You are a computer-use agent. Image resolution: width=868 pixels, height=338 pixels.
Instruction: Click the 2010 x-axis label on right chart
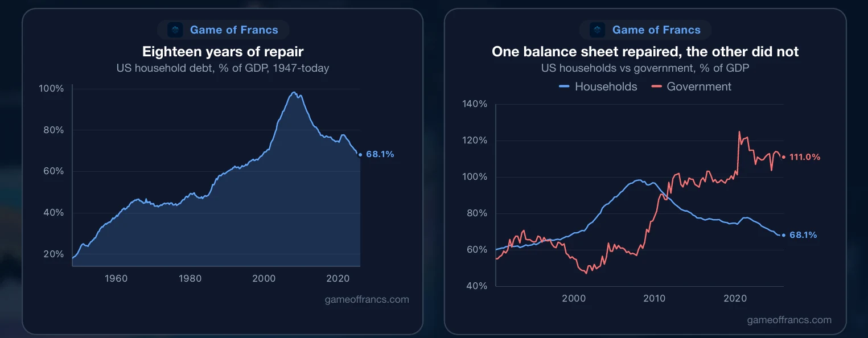tap(654, 299)
